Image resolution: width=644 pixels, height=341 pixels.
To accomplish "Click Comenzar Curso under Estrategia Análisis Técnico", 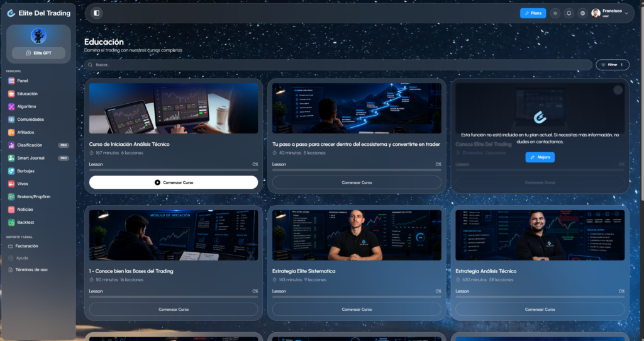I will (x=540, y=310).
